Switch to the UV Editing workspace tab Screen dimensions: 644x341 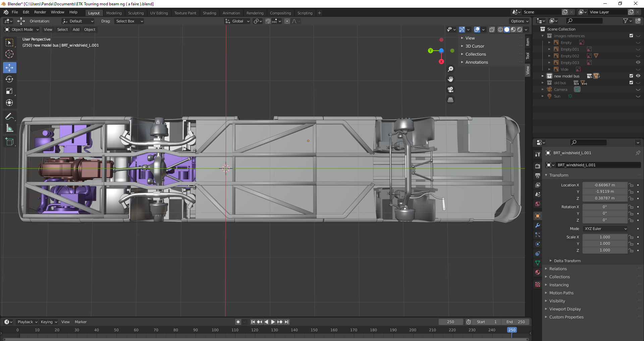159,13
